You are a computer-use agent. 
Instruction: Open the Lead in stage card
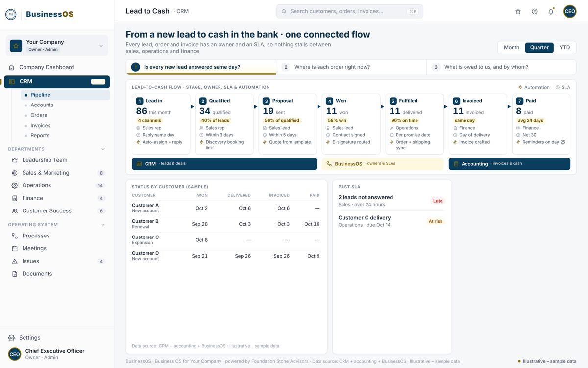[161, 124]
